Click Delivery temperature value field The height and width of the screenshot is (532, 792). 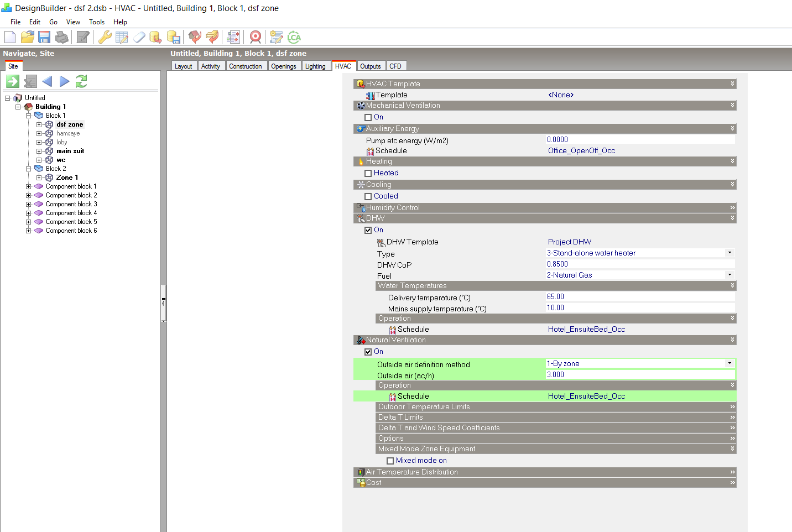click(x=640, y=297)
